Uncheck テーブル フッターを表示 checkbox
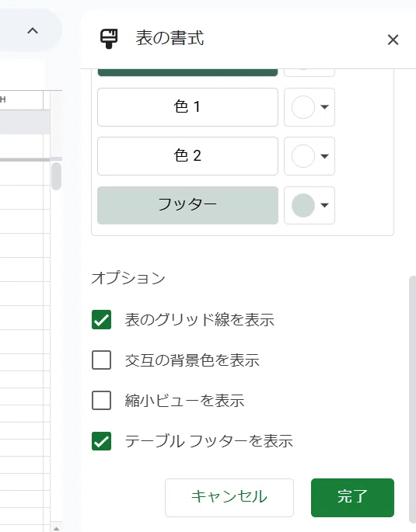 pyautogui.click(x=101, y=440)
